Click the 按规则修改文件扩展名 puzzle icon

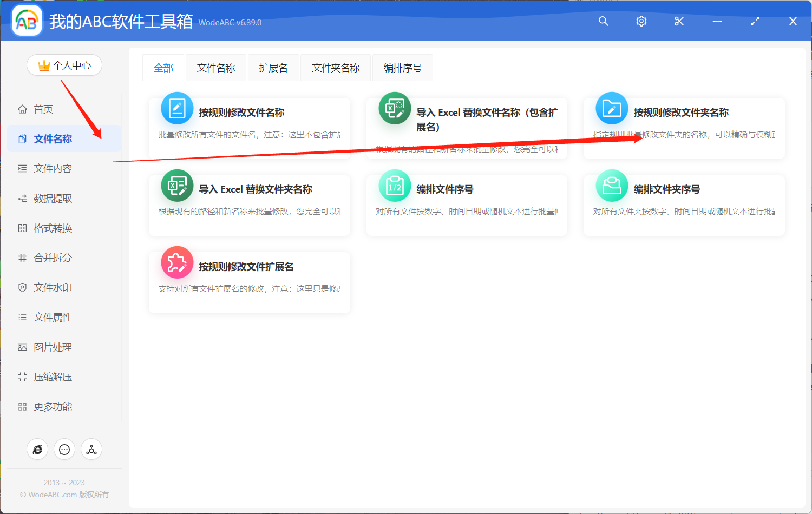(x=177, y=262)
